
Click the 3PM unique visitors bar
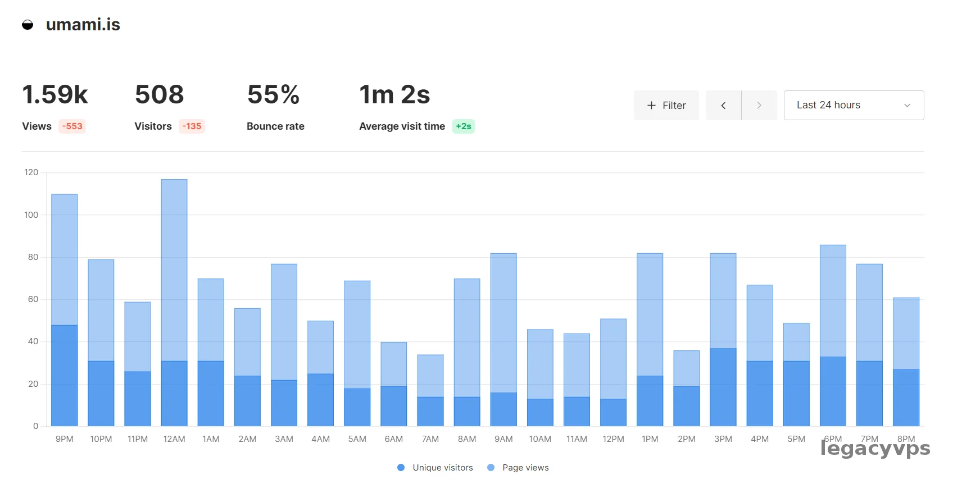(x=723, y=387)
